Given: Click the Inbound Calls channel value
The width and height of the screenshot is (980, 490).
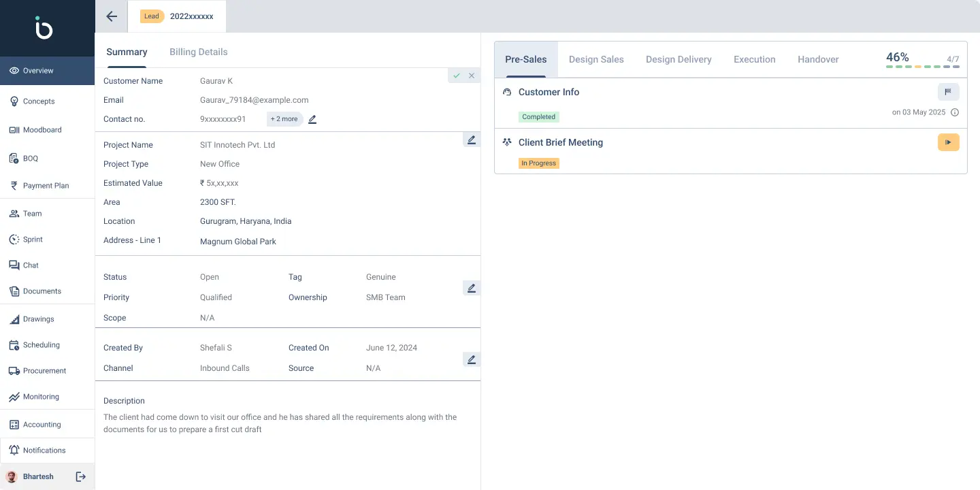Looking at the screenshot, I should (225, 368).
